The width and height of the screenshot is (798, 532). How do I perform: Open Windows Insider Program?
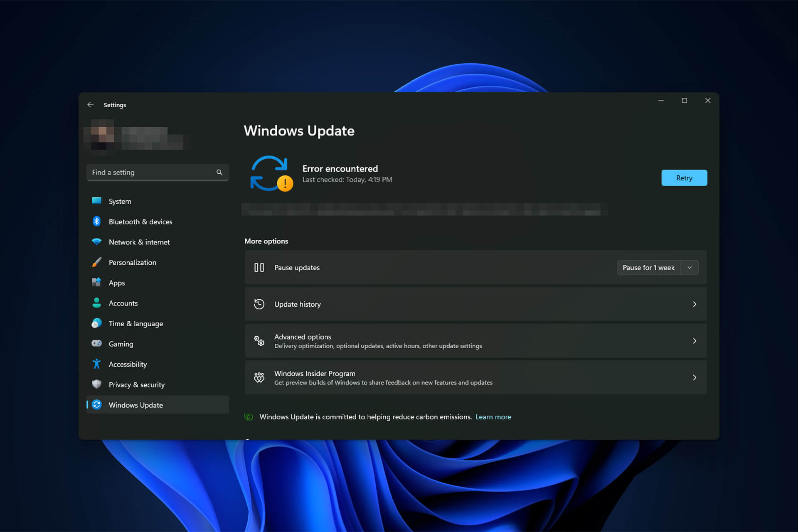coord(475,377)
